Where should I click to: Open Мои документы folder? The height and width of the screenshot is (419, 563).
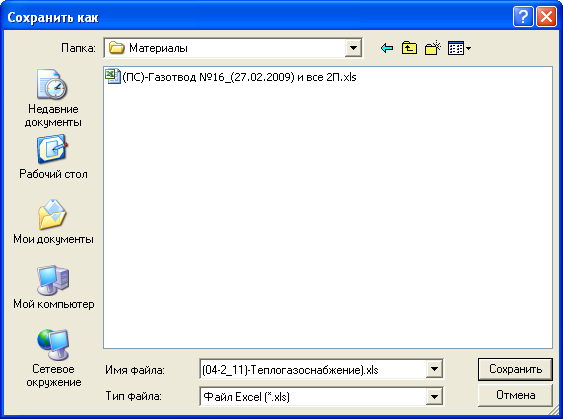tap(53, 222)
